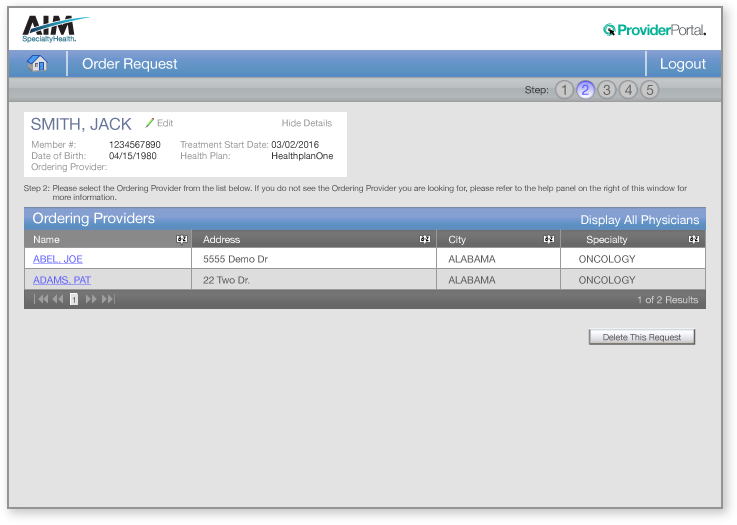Jump to step 5 circle
Viewport: 737px width, 525px height.
click(x=650, y=89)
